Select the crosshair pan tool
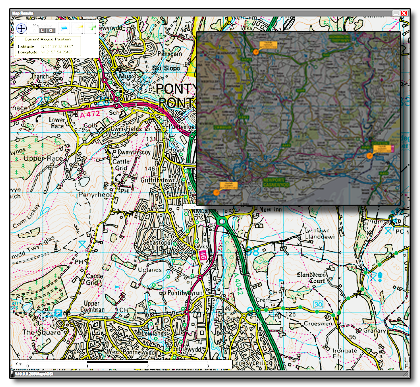The width and height of the screenshot is (420, 387). [x=21, y=28]
